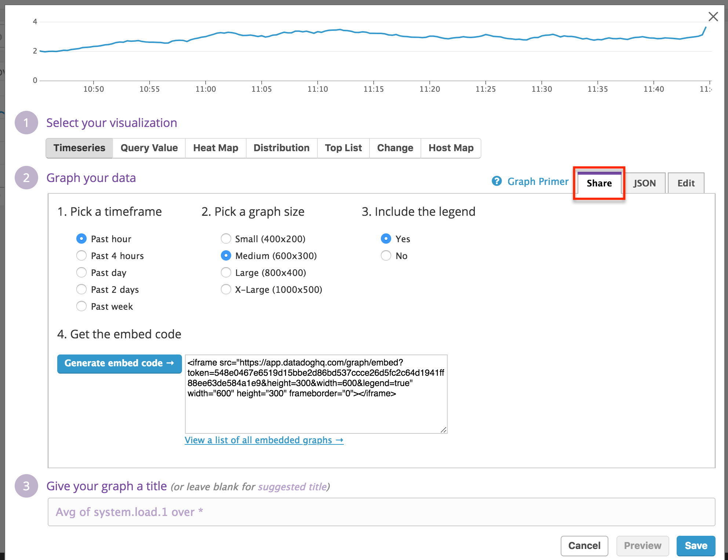Click Generate embed code button
728x560 pixels.
[119, 363]
